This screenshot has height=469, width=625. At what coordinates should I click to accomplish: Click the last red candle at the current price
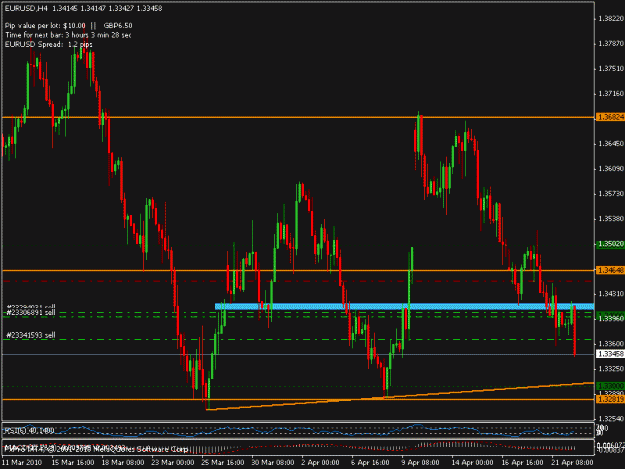(x=574, y=331)
